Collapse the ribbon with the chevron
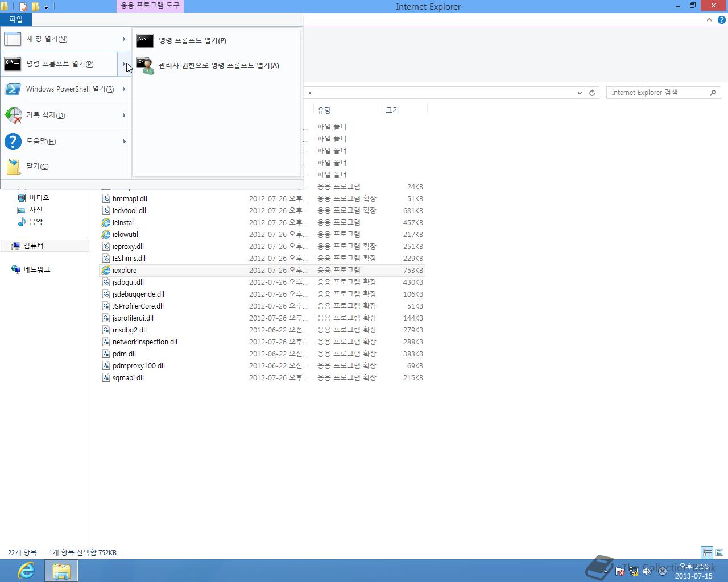Image resolution: width=728 pixels, height=582 pixels. point(709,20)
